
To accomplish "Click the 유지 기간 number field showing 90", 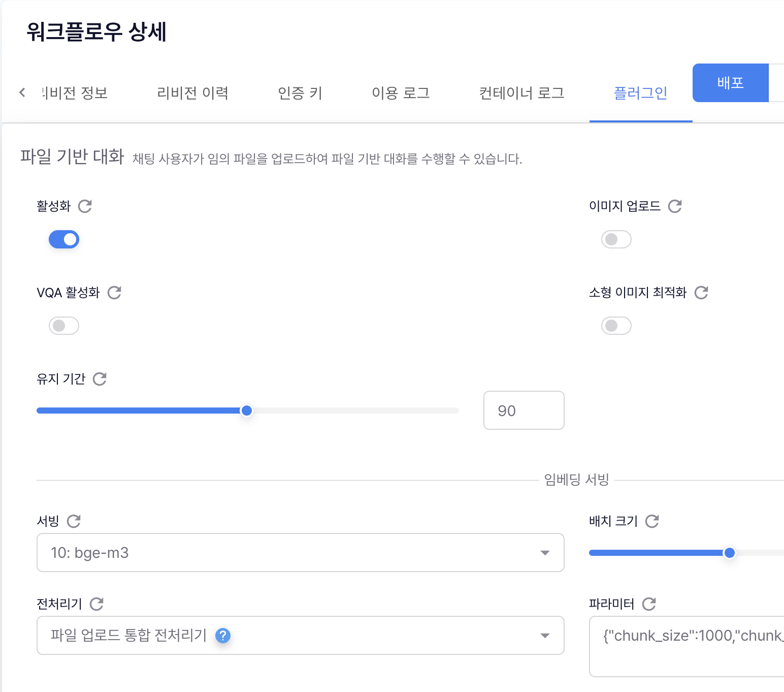I will point(524,411).
